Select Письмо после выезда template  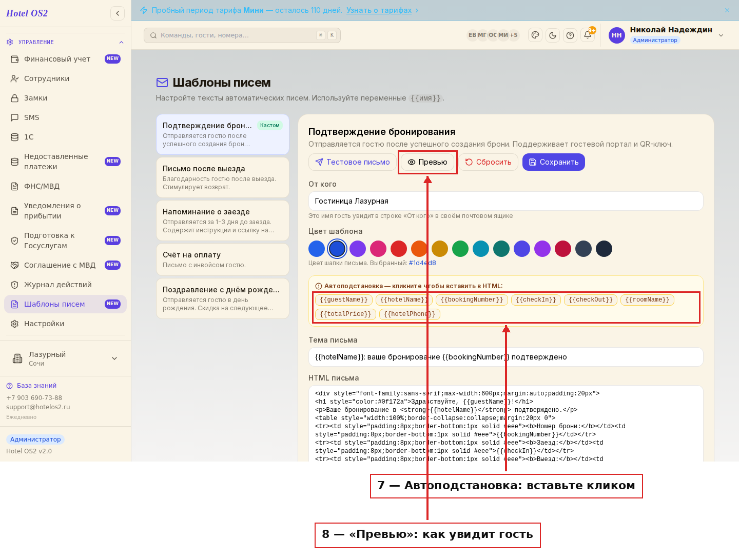[223, 177]
